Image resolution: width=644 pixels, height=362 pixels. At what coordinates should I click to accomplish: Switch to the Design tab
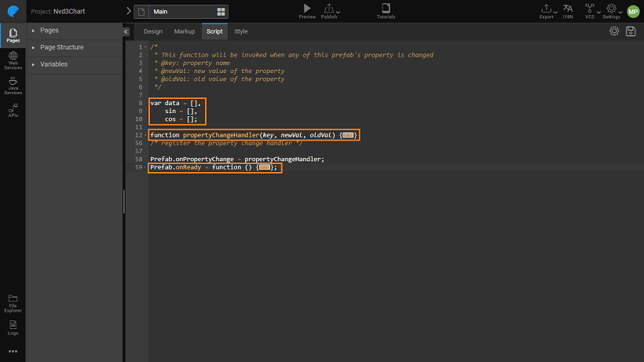152,31
